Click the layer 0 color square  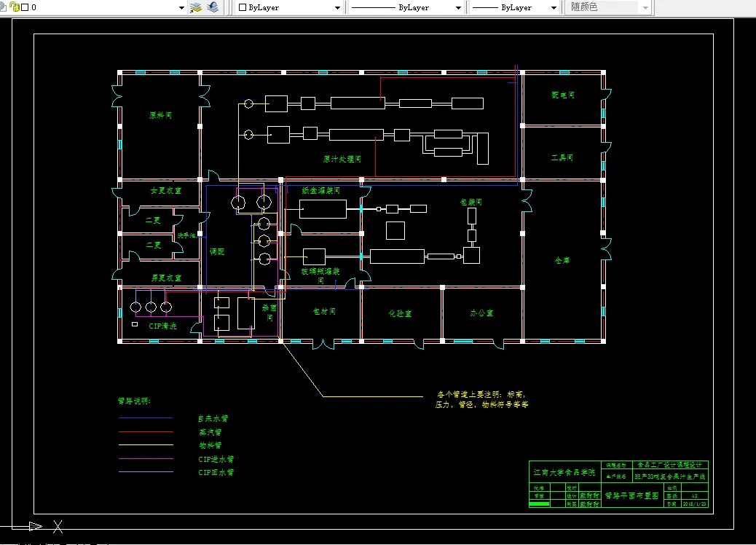pyautogui.click(x=25, y=7)
